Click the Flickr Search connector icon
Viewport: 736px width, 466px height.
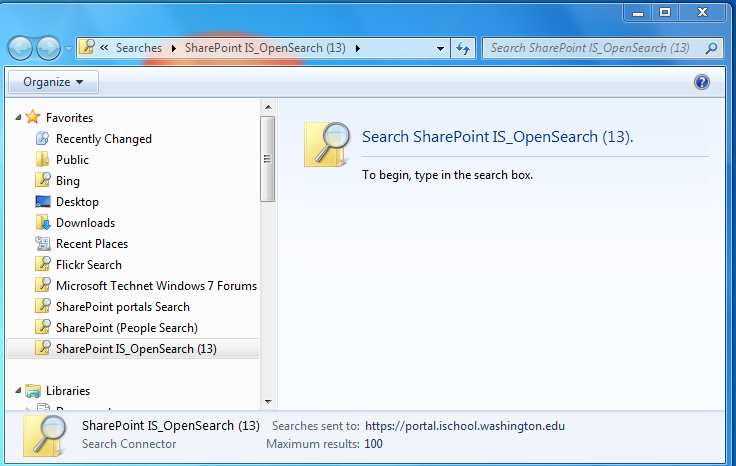pos(43,265)
